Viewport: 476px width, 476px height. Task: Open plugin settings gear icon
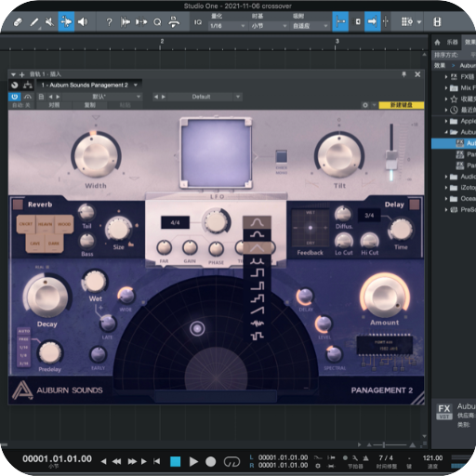click(x=365, y=105)
